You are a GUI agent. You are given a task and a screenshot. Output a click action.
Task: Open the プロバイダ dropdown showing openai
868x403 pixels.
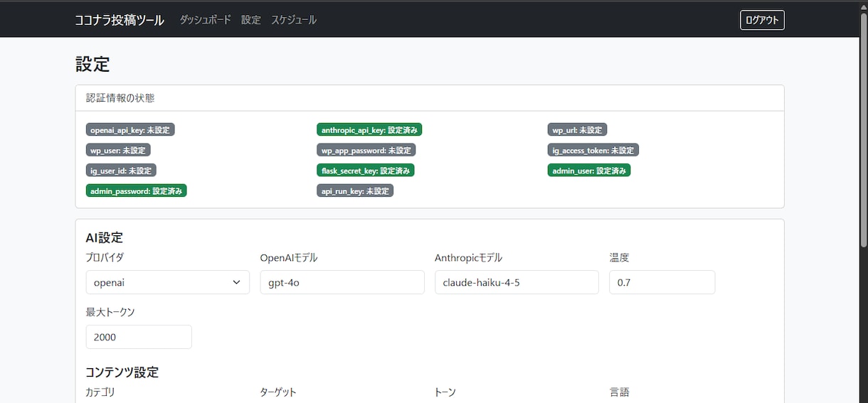pos(168,282)
